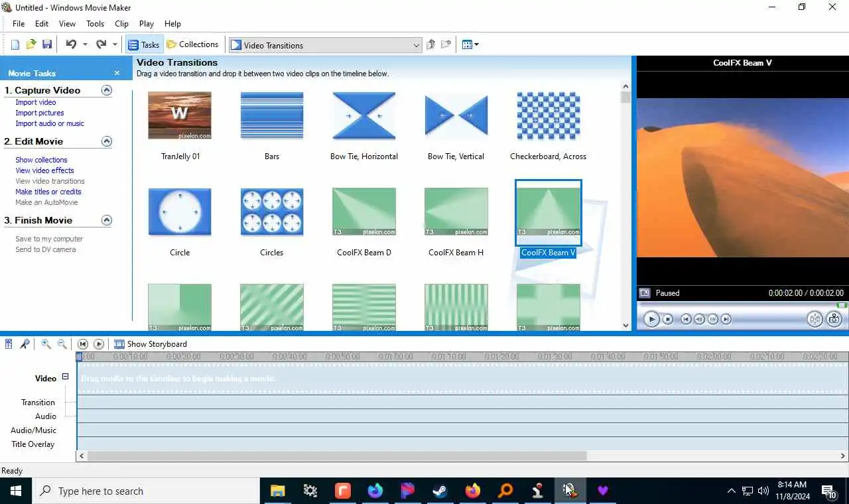This screenshot has width=849, height=504.
Task: Click the timeline horizontal scrollbar thumb
Action: pyautogui.click(x=337, y=456)
